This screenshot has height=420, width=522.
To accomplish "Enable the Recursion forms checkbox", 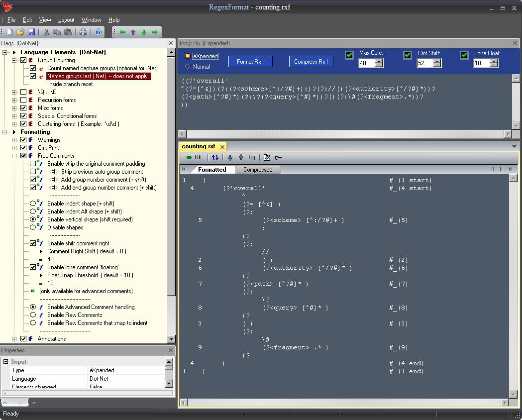I will coord(23,100).
